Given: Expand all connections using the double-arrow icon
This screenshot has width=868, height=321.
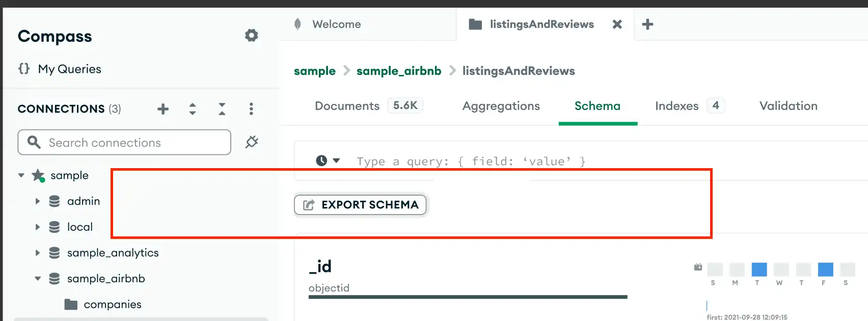Looking at the screenshot, I should pos(193,109).
